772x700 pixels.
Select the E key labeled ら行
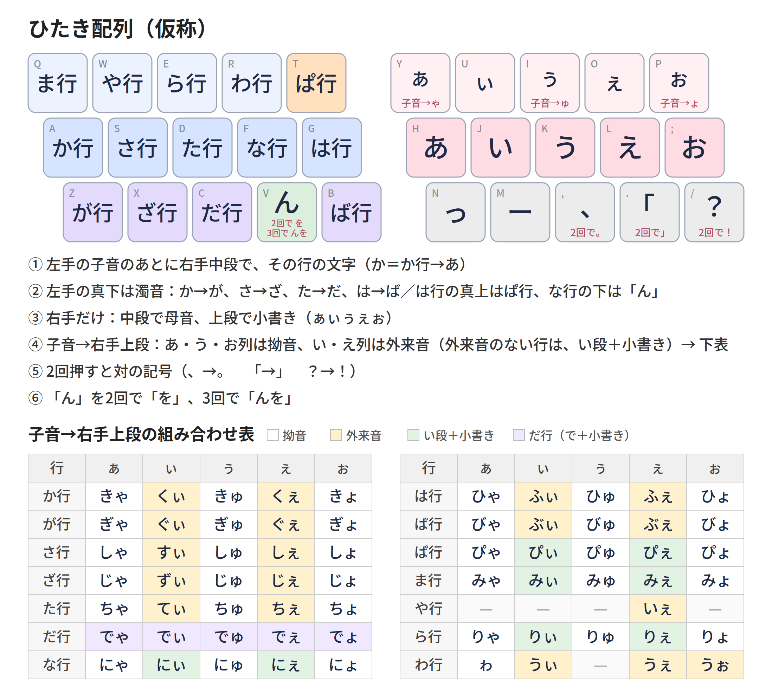point(187,83)
